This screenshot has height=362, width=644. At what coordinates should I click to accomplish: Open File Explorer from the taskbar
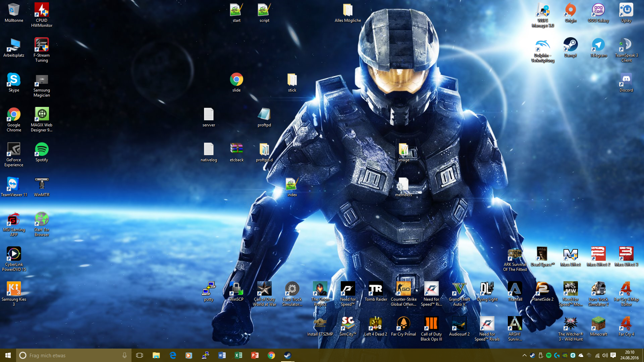coord(156,355)
